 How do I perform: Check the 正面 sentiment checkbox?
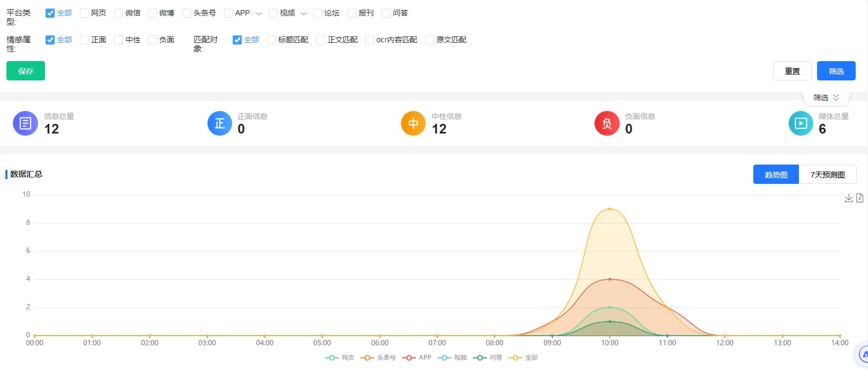(x=84, y=40)
